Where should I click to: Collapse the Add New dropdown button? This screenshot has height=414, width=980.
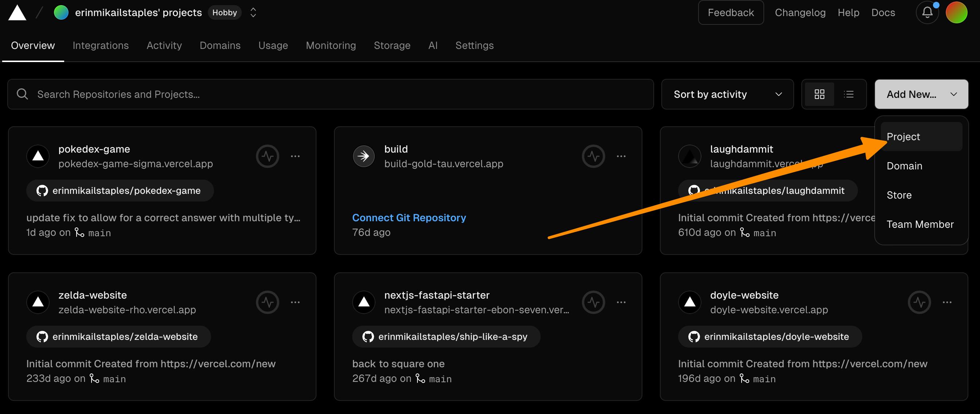921,94
